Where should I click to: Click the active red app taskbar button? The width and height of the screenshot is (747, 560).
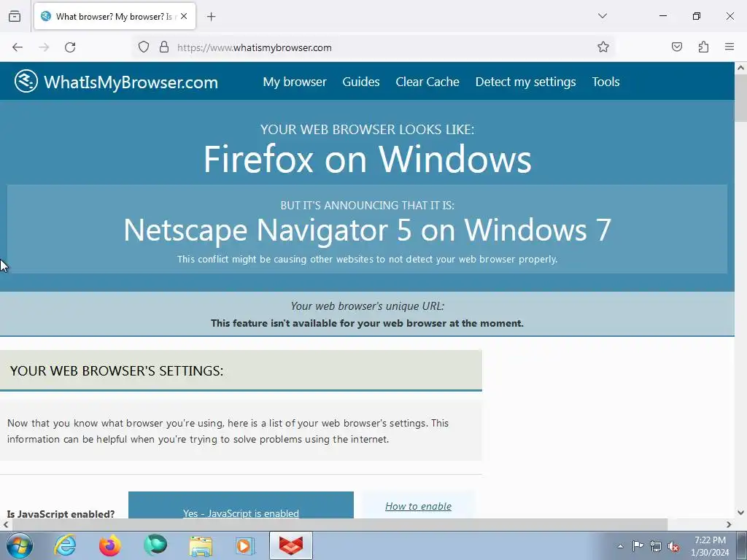pos(290,545)
